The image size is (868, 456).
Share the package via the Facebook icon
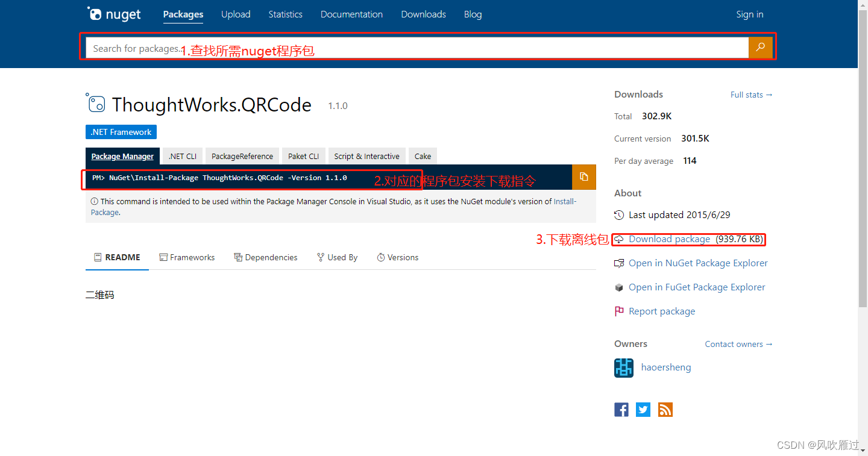coord(621,409)
